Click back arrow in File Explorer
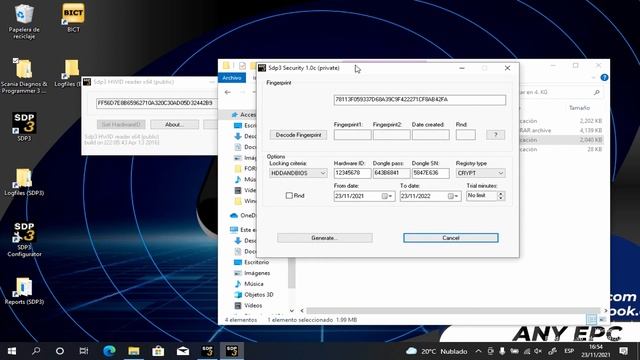The width and height of the screenshot is (640, 360). click(228, 92)
